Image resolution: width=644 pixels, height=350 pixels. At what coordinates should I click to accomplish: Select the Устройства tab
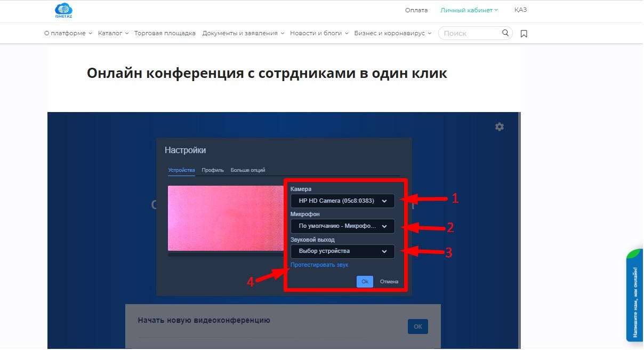(181, 170)
